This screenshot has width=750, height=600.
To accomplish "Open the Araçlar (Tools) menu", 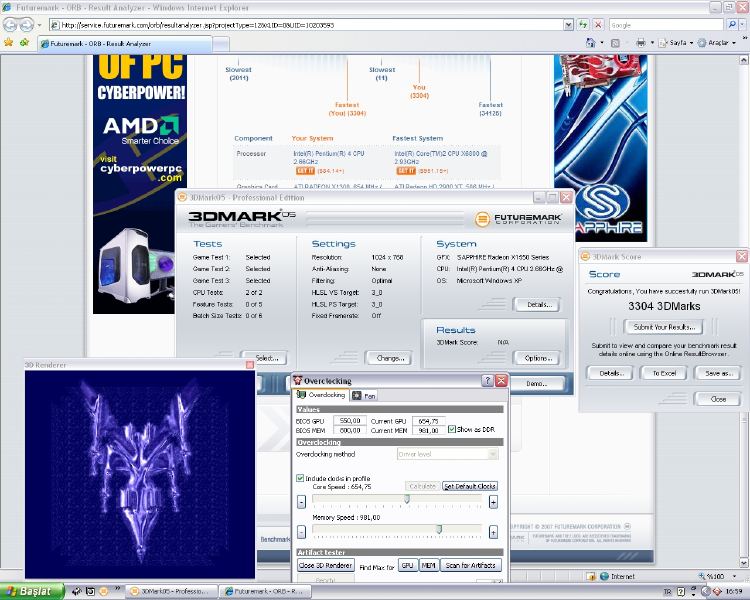I will 716,43.
